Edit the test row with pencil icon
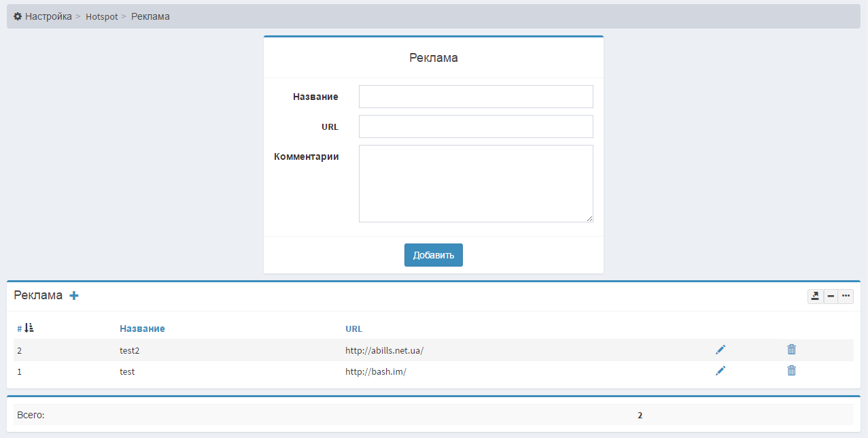The image size is (868, 438). pyautogui.click(x=721, y=371)
